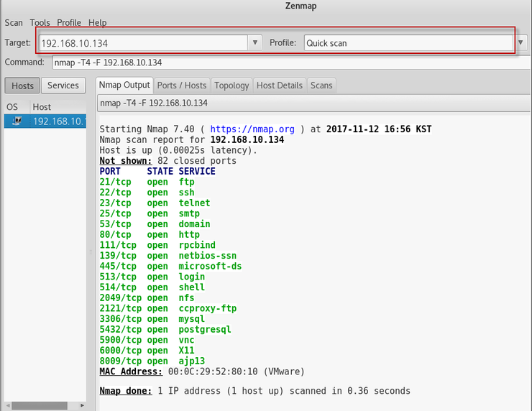The width and height of the screenshot is (532, 411).
Task: Select the Services button
Action: [63, 86]
